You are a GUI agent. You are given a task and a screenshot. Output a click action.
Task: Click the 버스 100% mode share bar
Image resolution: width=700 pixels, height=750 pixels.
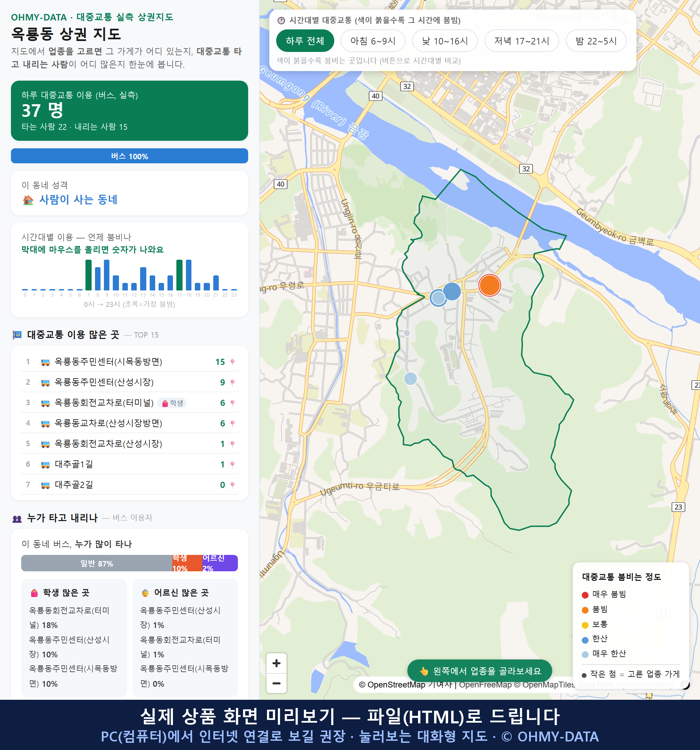[130, 156]
